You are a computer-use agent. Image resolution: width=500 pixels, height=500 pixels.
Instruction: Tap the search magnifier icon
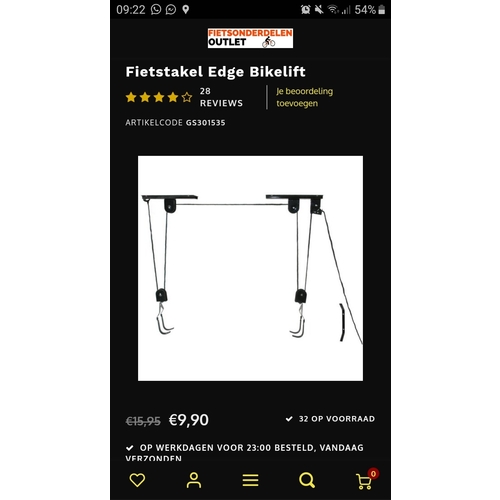(307, 480)
